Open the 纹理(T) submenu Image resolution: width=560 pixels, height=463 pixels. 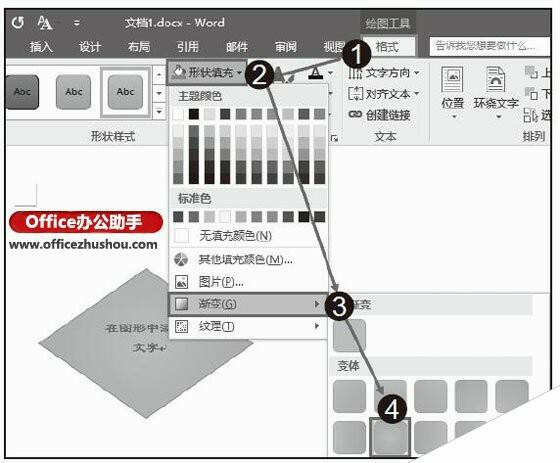coord(249,327)
